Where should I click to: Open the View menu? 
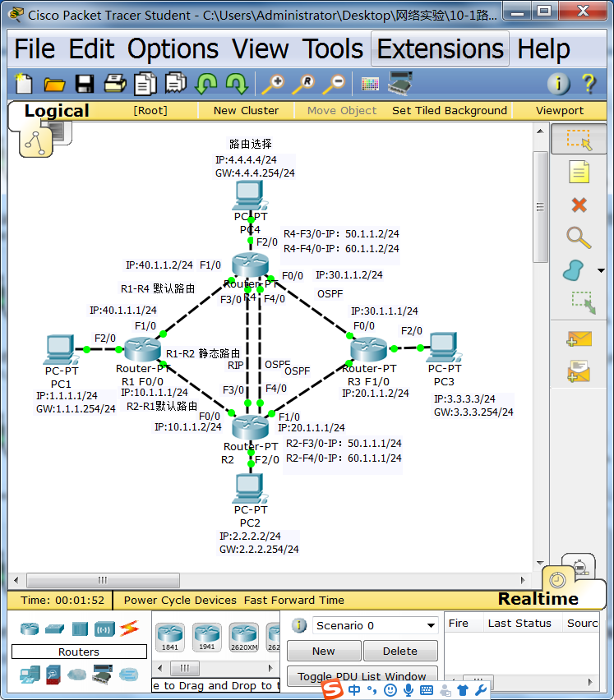point(260,48)
